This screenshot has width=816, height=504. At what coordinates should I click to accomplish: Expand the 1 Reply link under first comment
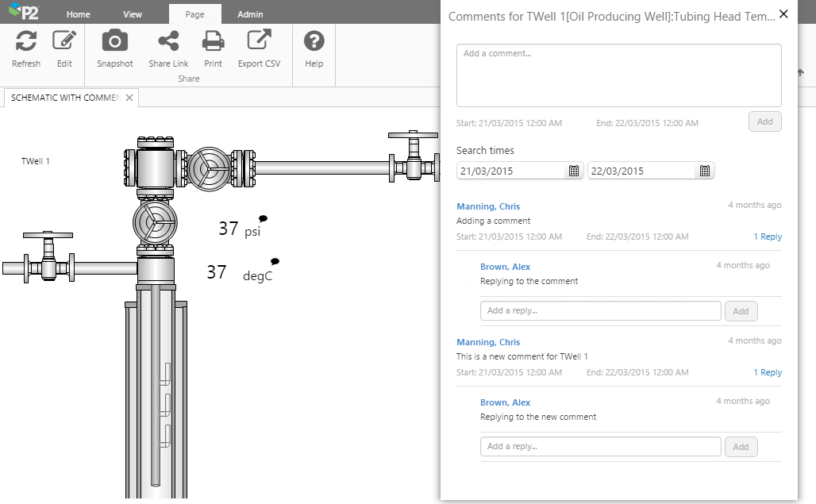(767, 237)
